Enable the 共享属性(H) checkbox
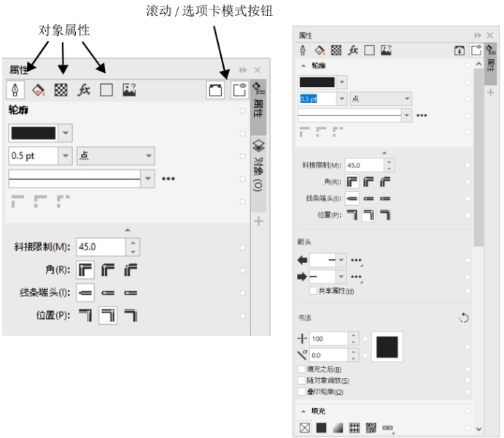 pyautogui.click(x=313, y=291)
